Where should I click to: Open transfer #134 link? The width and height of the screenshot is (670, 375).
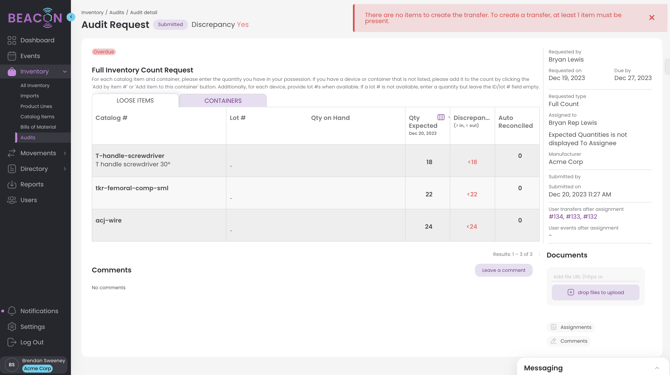coord(555,217)
